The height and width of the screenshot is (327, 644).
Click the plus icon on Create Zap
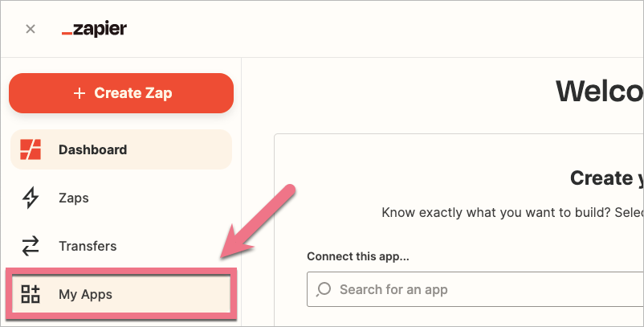pos(79,93)
